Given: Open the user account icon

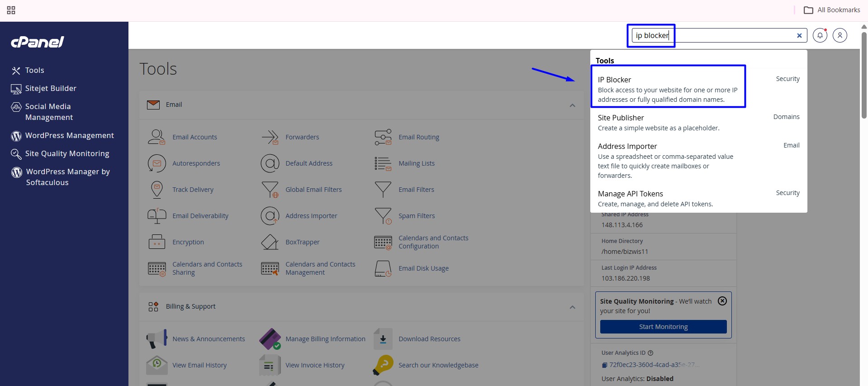Looking at the screenshot, I should click(840, 35).
